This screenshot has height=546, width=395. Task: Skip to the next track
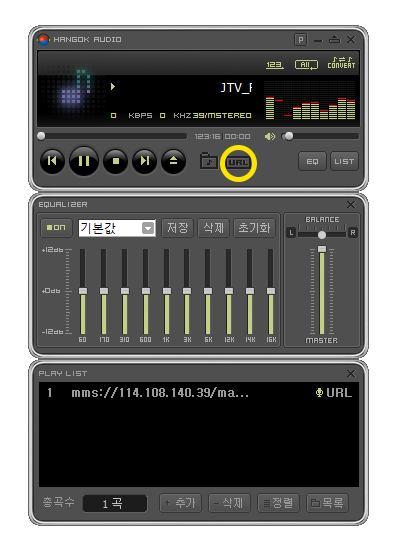coord(144,161)
